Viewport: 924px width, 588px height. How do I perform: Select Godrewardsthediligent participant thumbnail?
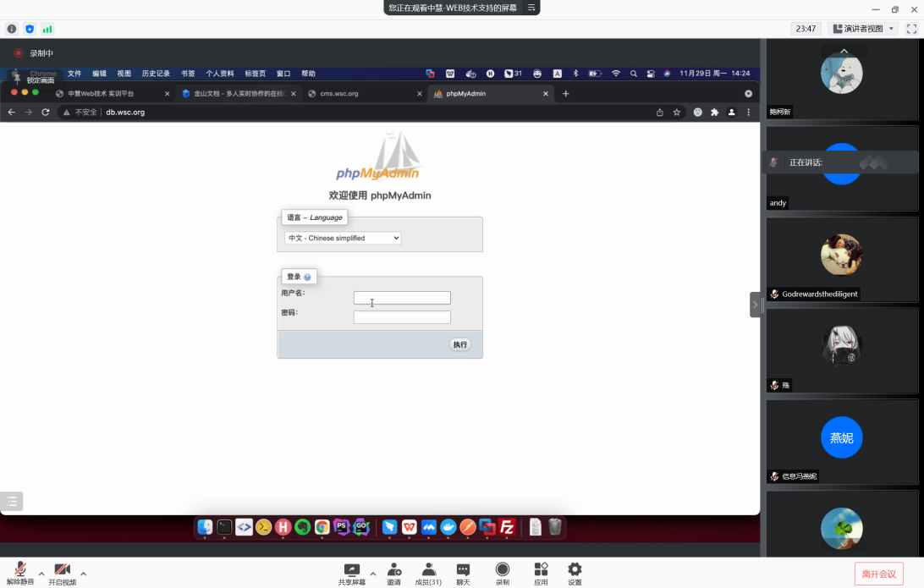click(x=842, y=260)
